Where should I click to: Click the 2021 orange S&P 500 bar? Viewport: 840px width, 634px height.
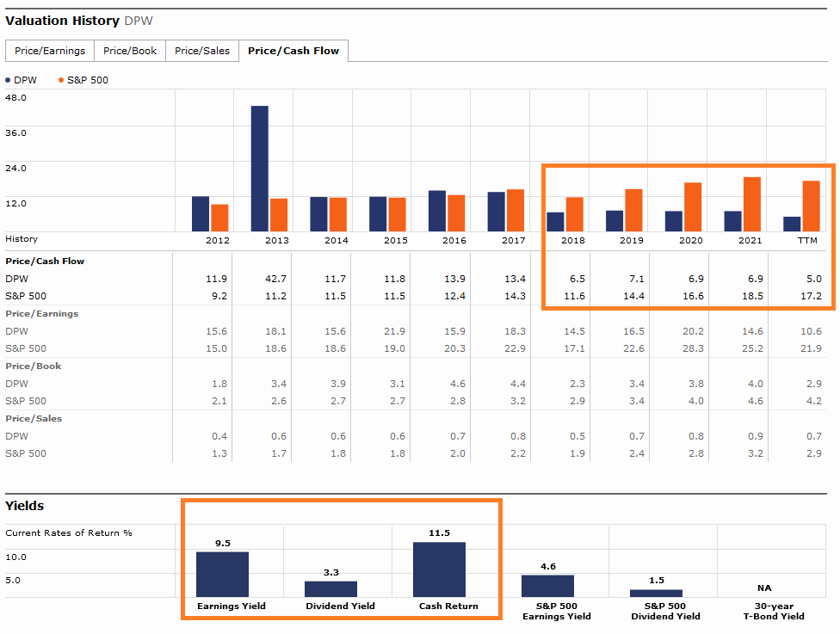[x=752, y=205]
